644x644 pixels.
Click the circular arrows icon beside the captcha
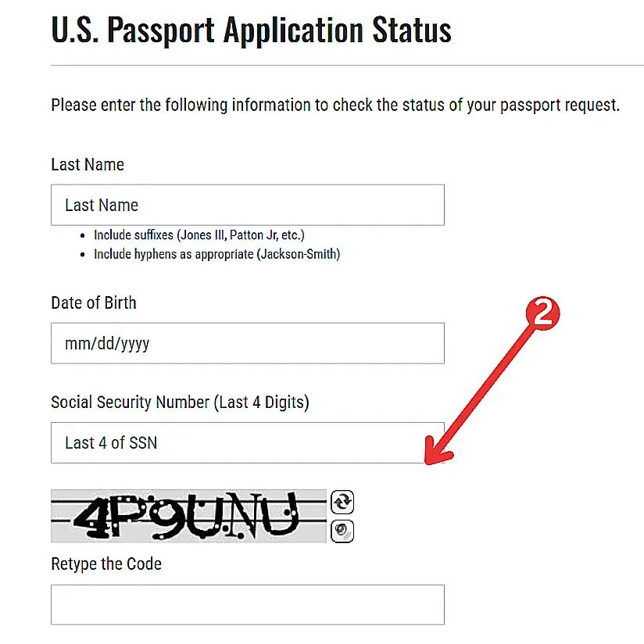tap(342, 503)
